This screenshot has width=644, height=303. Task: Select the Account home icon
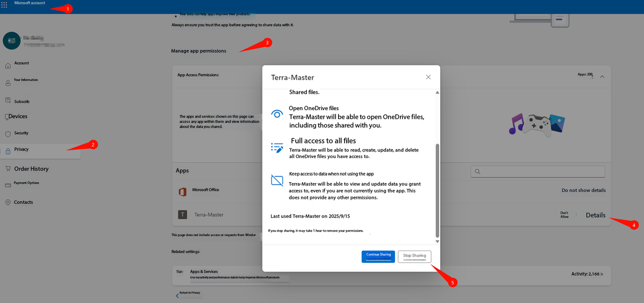tap(8, 66)
